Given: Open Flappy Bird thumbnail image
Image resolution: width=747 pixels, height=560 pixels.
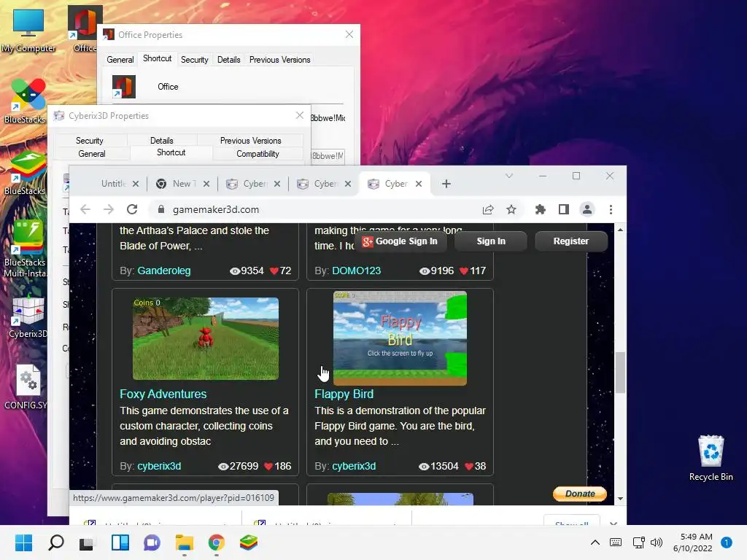Looking at the screenshot, I should [400, 338].
